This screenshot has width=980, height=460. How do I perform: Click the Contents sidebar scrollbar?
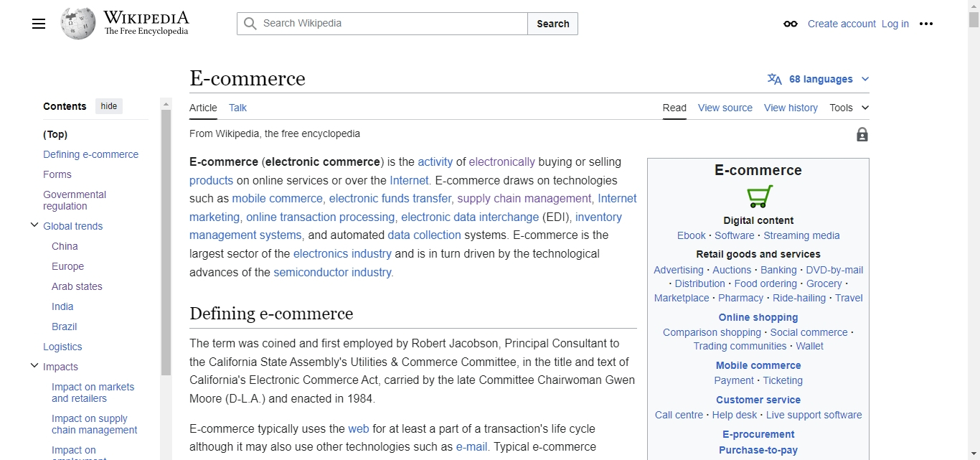click(166, 242)
